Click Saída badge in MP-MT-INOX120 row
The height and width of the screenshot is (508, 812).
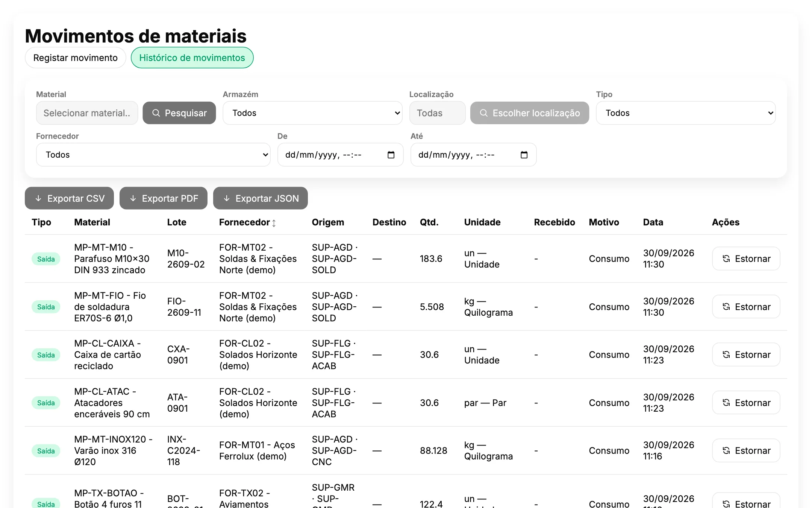pyautogui.click(x=46, y=451)
